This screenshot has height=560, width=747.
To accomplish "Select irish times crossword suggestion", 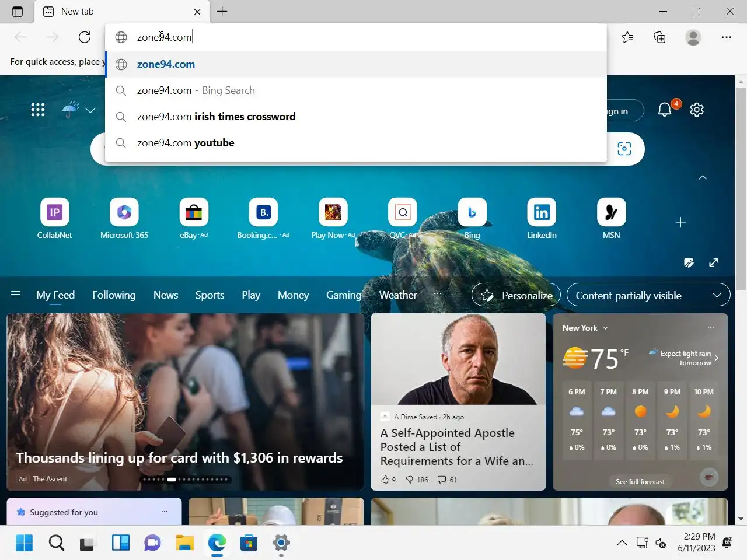I will pos(356,117).
